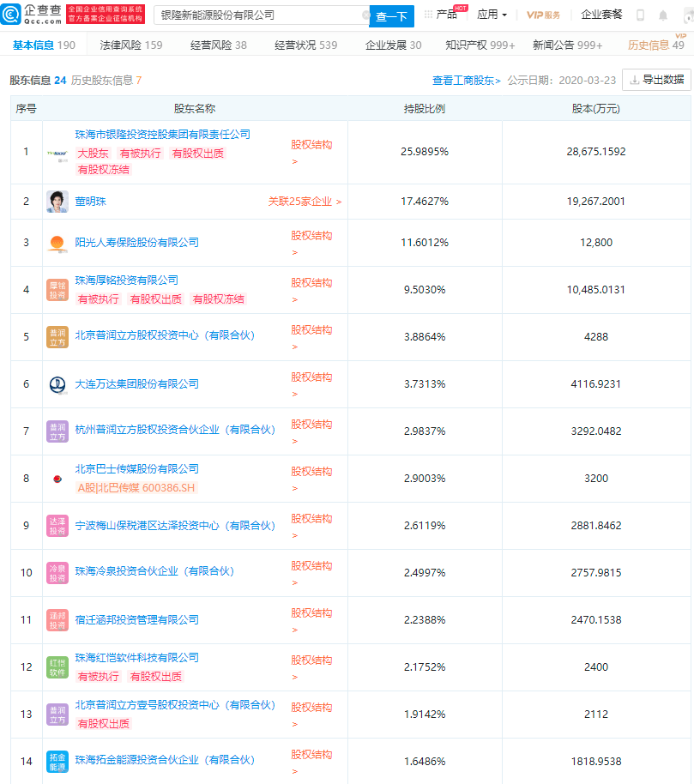The height and width of the screenshot is (784, 694).
Task: Open the mobile phone icon in header
Action: point(640,15)
